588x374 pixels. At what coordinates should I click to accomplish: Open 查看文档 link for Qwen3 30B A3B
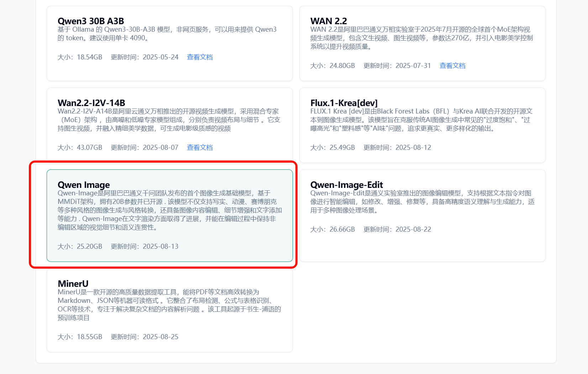(199, 57)
